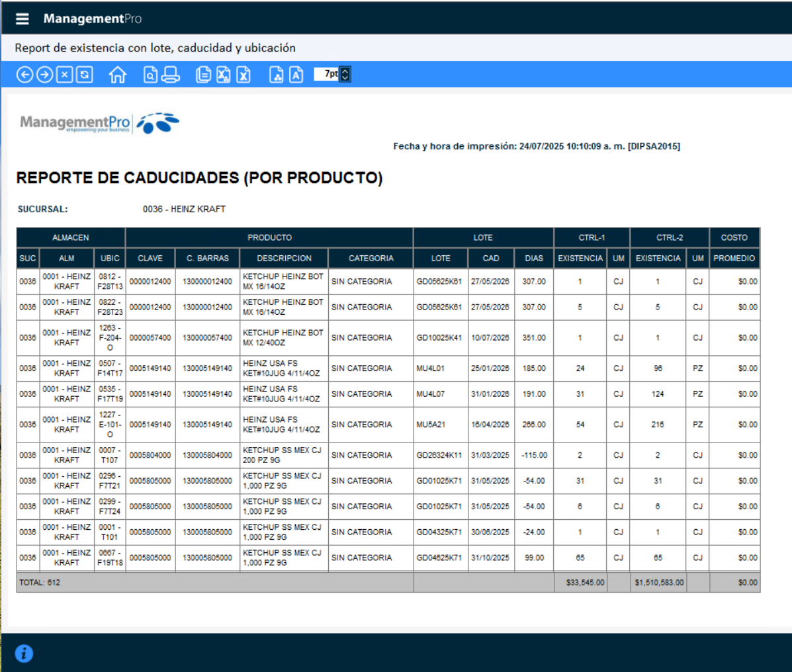Open the blue info icon

(x=24, y=653)
